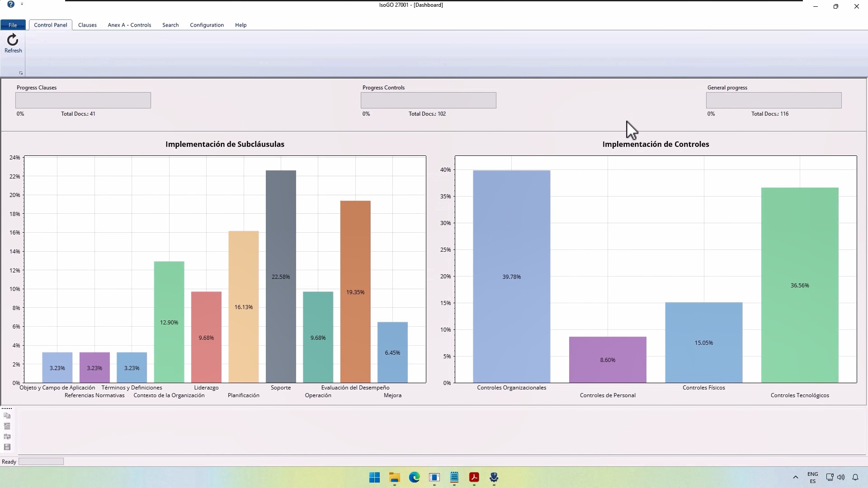Open the Anex A - Controls tab
868x488 pixels.
(x=129, y=25)
